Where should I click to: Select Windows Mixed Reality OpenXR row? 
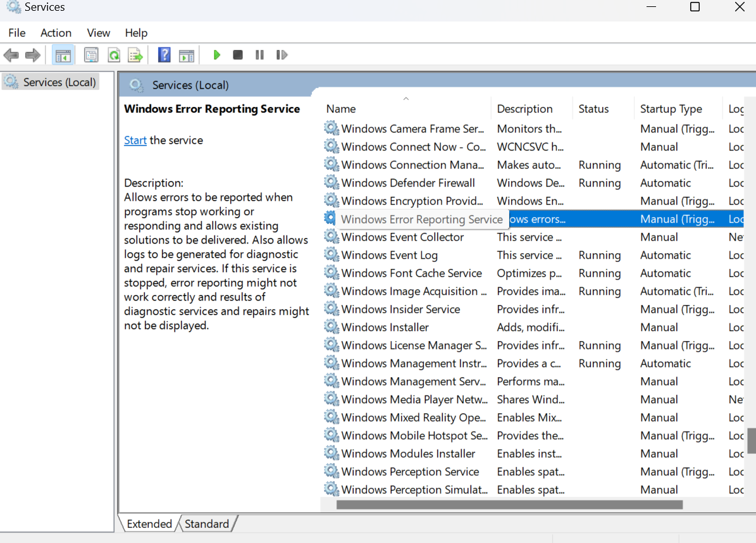coord(533,417)
